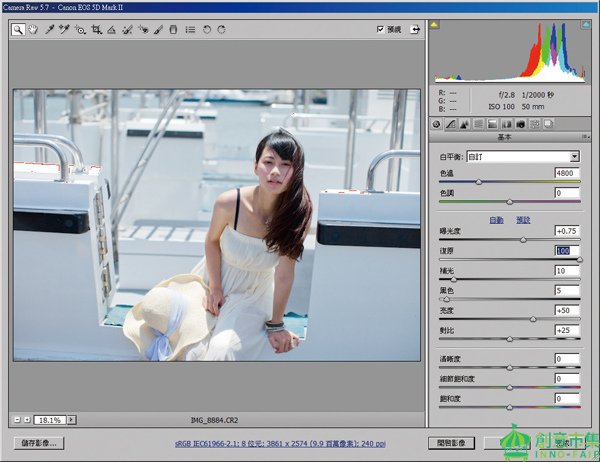
Task: Click the 色調 tint value field
Action: click(x=567, y=193)
